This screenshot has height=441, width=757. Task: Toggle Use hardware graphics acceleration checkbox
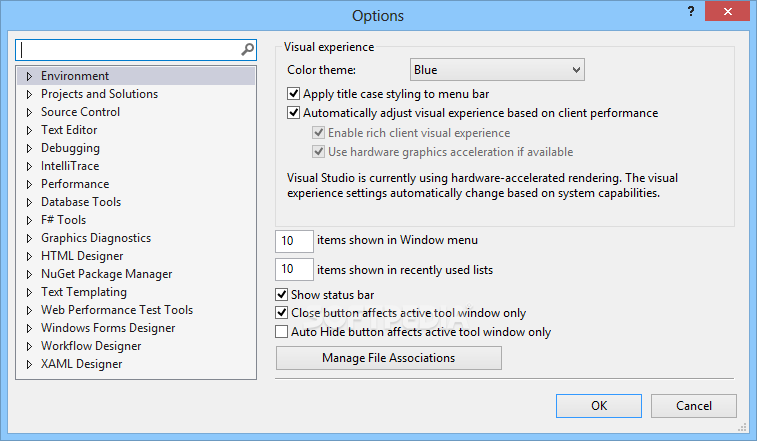[x=318, y=152]
